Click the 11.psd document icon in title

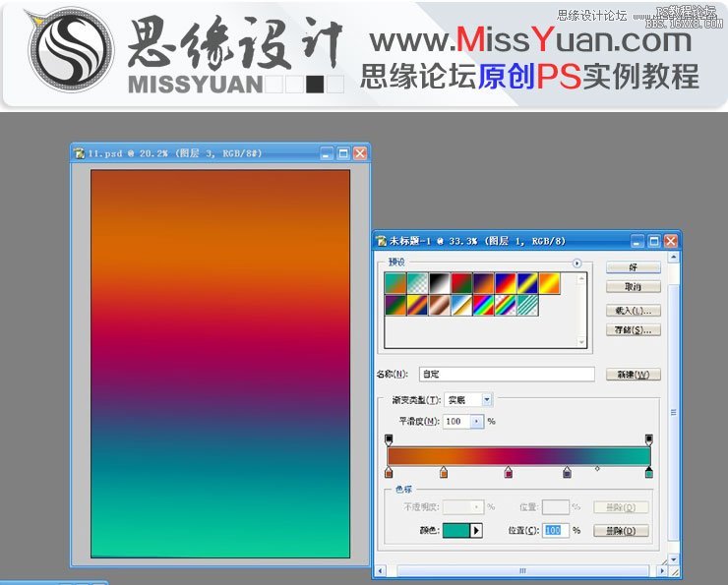click(80, 153)
